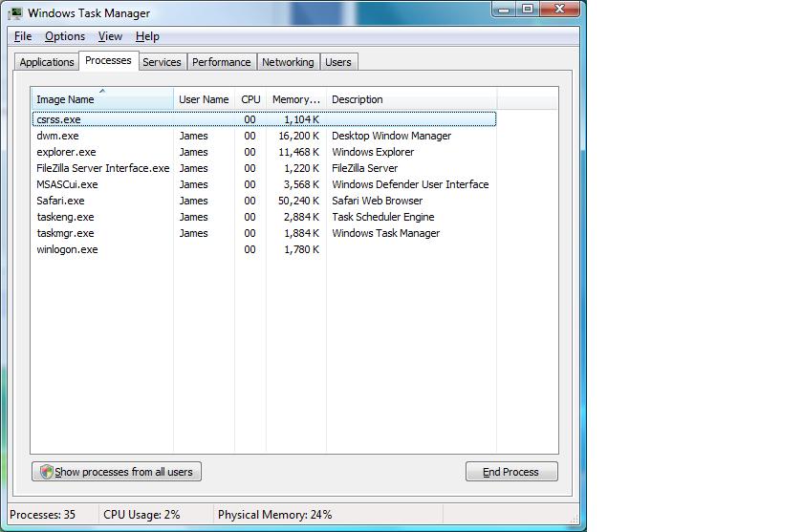
Task: Select the csrss.exe process
Action: (x=264, y=119)
